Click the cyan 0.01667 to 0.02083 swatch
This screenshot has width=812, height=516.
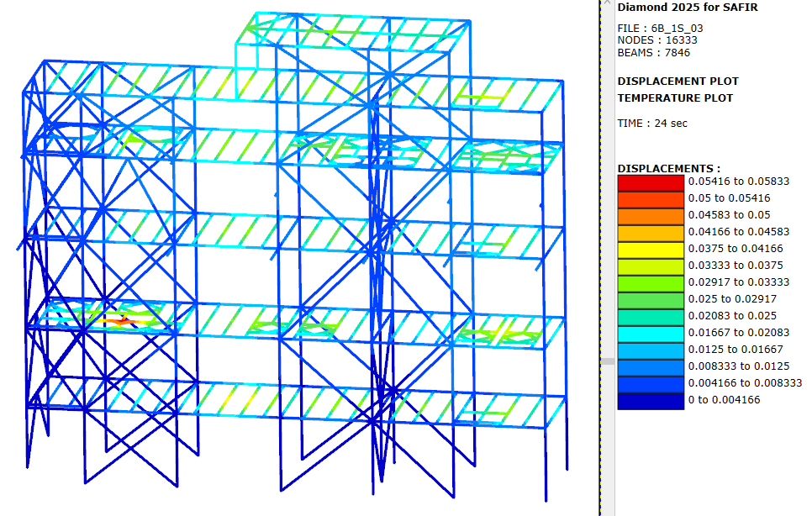point(651,334)
